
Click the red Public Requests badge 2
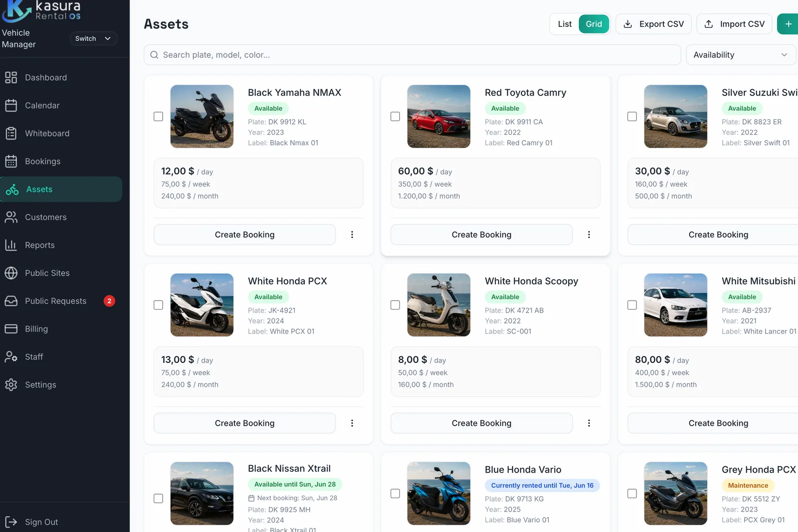coord(109,301)
